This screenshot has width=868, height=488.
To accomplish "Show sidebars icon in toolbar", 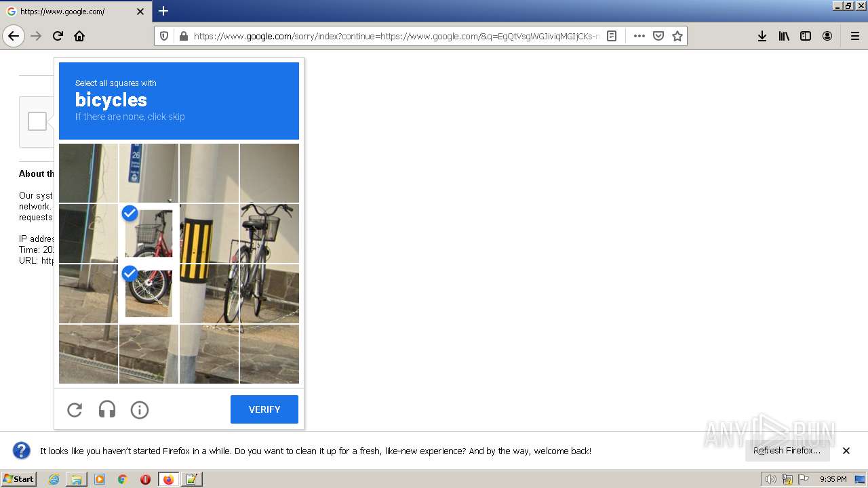I will (806, 36).
